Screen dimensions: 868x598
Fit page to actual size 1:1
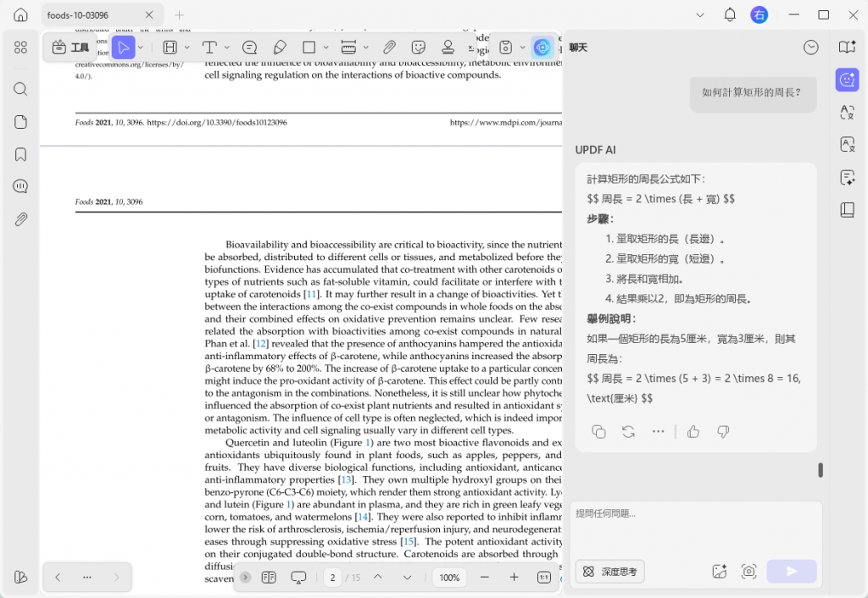tap(543, 578)
